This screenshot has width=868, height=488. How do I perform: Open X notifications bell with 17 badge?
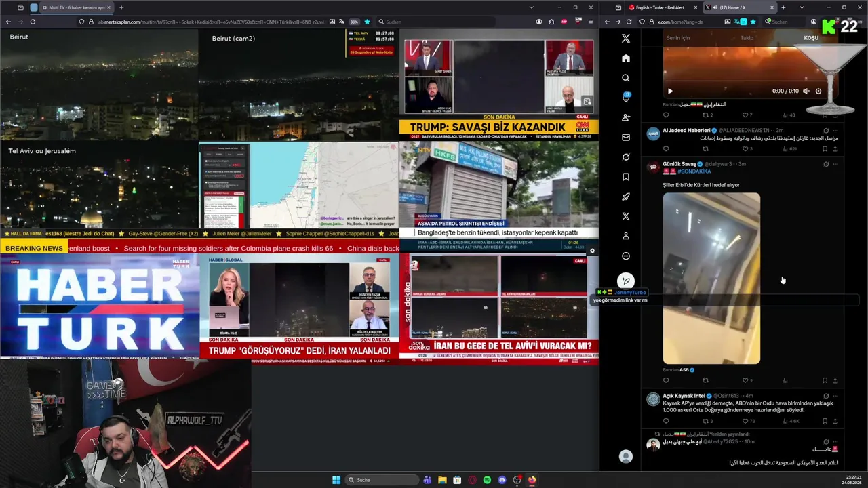point(625,98)
